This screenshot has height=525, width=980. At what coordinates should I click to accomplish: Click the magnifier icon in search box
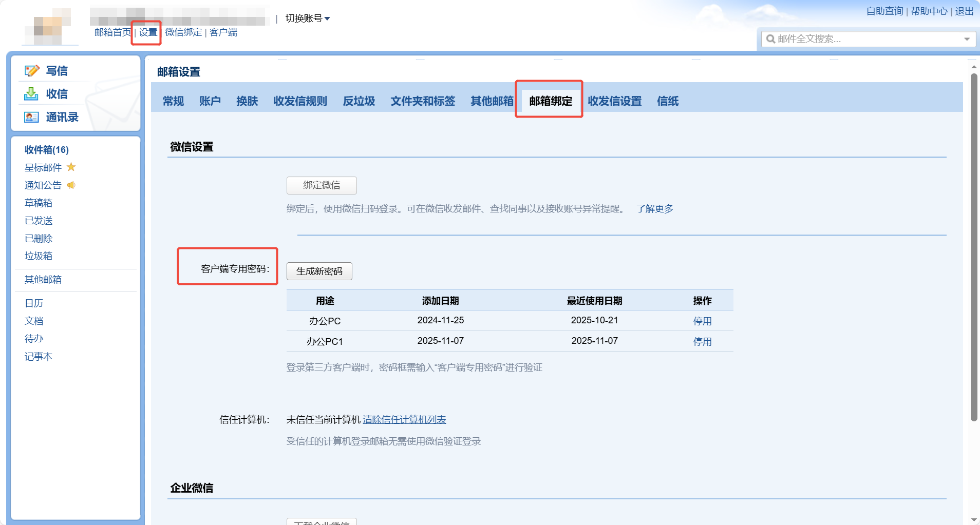pos(770,39)
